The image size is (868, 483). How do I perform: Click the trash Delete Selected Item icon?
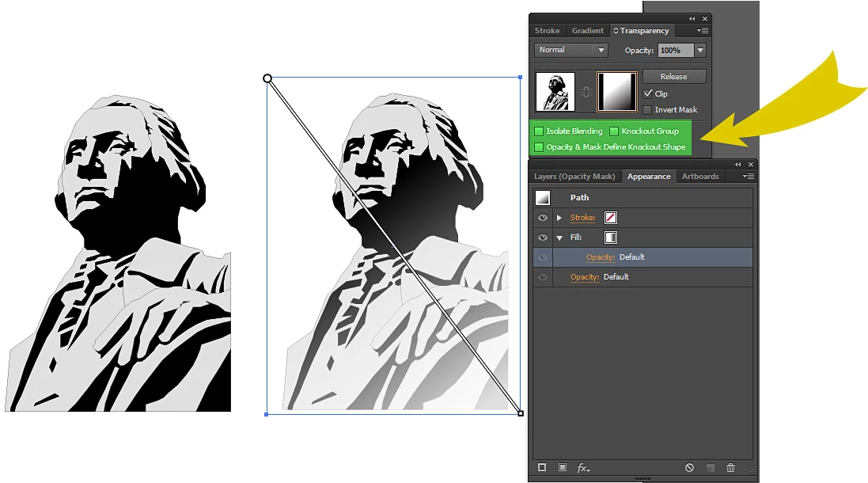coord(730,467)
